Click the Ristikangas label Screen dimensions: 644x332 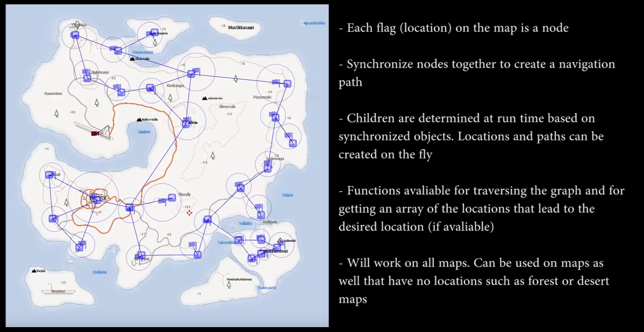[x=175, y=86]
